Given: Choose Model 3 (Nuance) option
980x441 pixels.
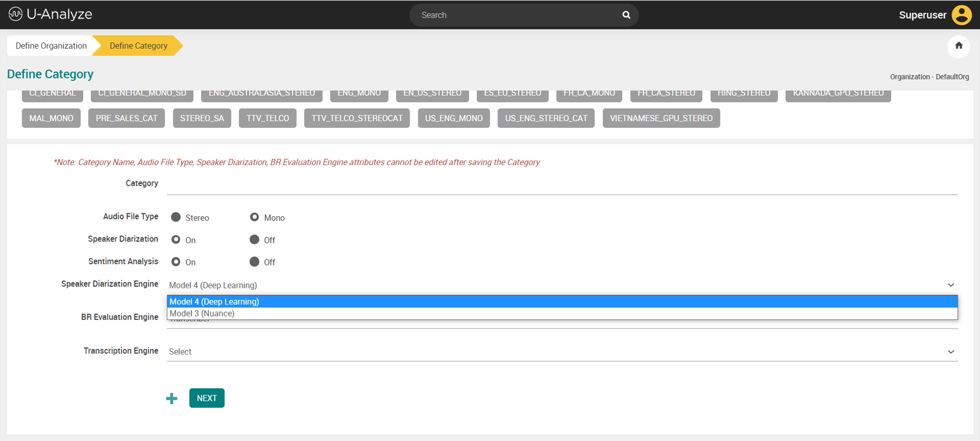Looking at the screenshot, I should tap(562, 314).
